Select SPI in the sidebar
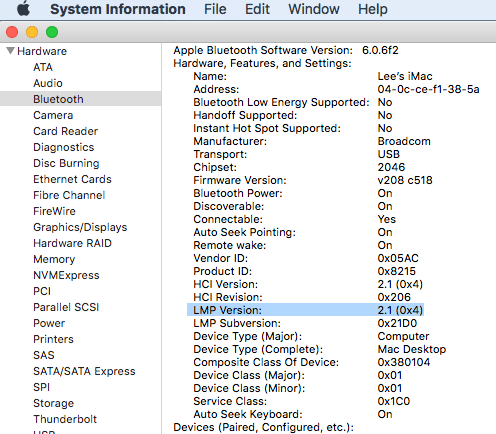 (41, 387)
